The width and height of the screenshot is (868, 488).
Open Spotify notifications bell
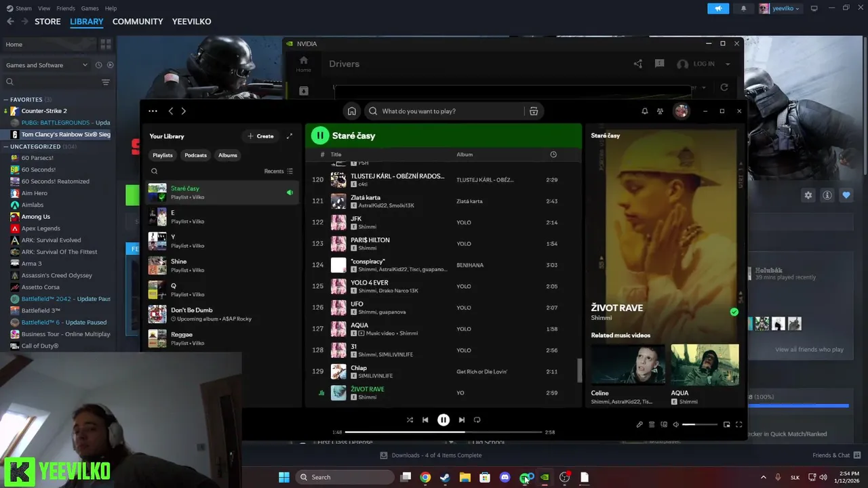tap(645, 111)
